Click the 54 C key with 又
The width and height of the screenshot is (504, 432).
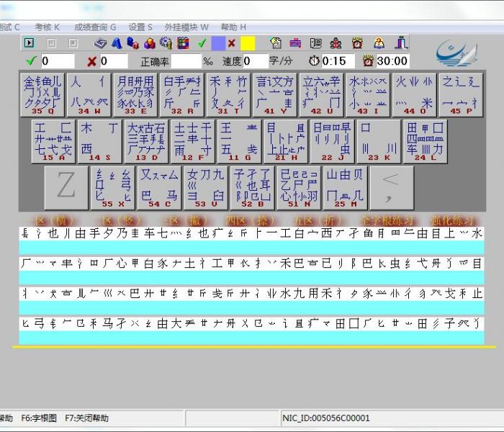click(159, 188)
